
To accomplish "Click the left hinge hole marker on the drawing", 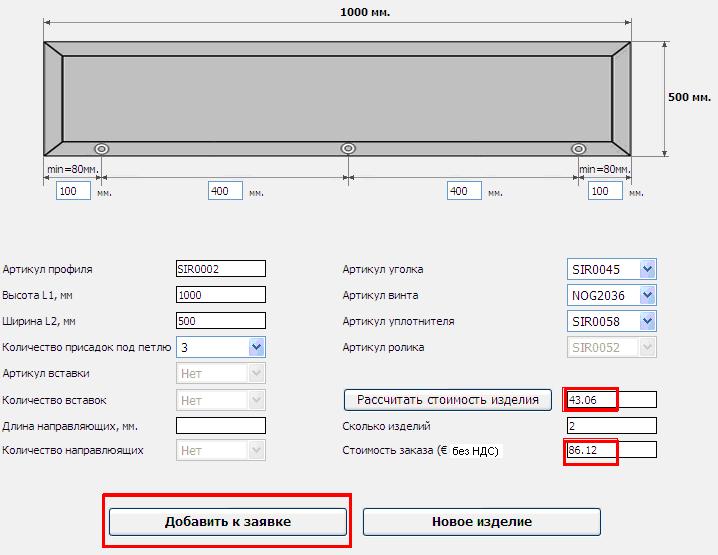I will pyautogui.click(x=101, y=149).
